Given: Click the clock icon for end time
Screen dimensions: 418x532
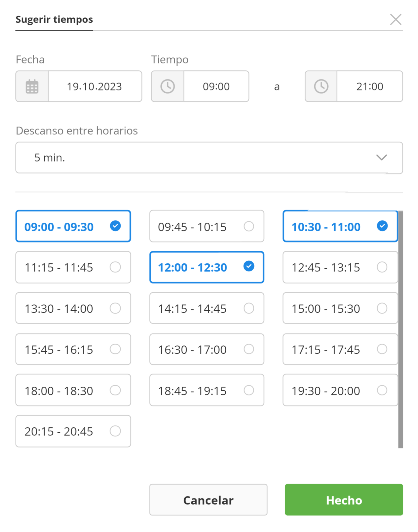Looking at the screenshot, I should [321, 87].
